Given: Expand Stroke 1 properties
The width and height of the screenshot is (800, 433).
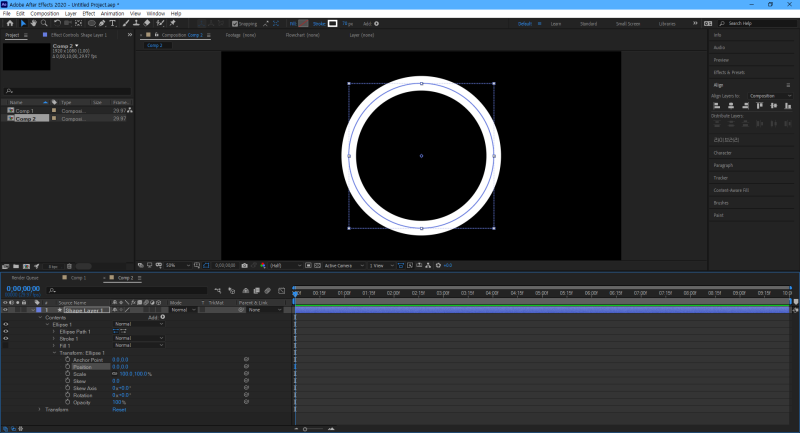Looking at the screenshot, I should pyautogui.click(x=54, y=339).
